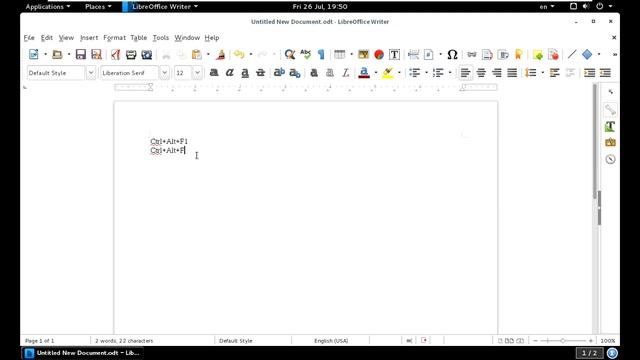Click the Bookmark ribbon icon
This screenshot has width=640, height=360.
[519, 54]
